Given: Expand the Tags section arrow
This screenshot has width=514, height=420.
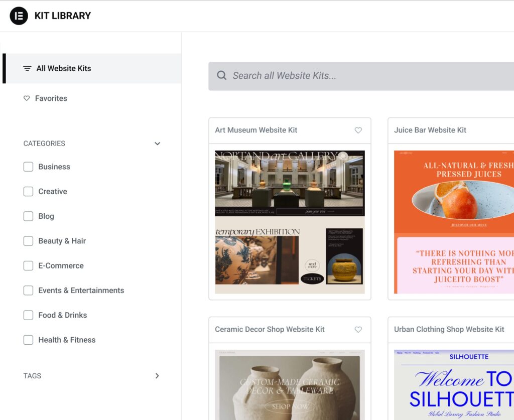Looking at the screenshot, I should point(157,376).
